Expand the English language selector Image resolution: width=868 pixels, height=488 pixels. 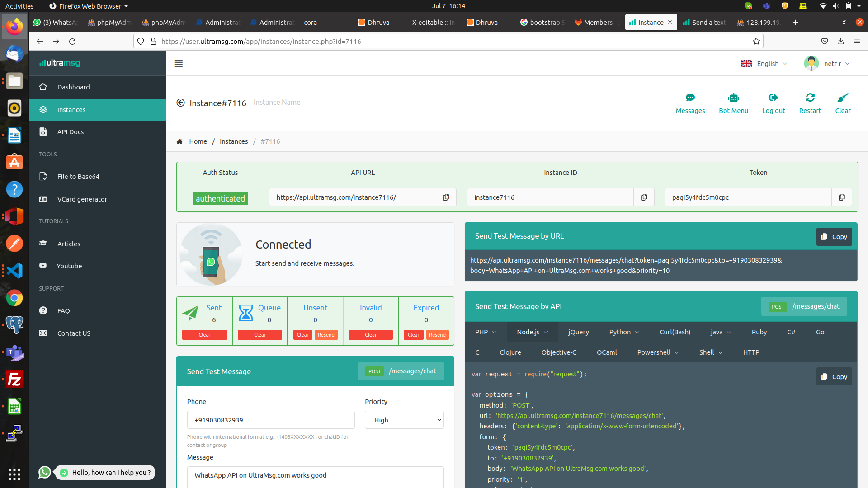tap(764, 63)
